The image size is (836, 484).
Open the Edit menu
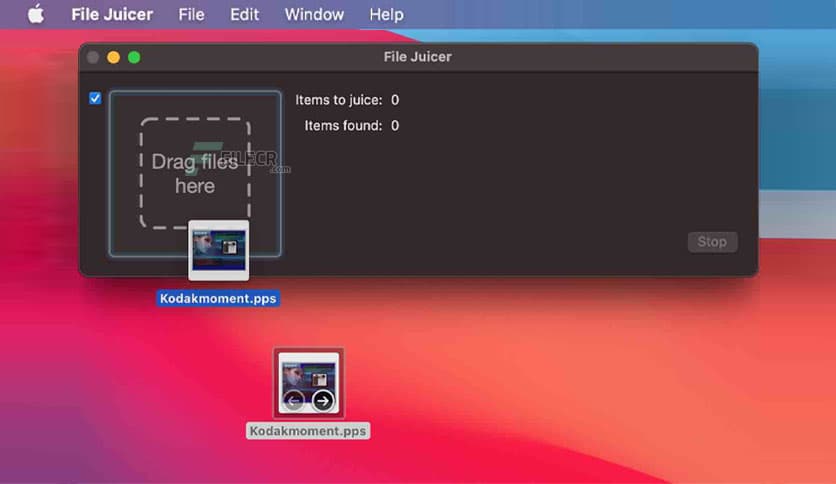pyautogui.click(x=244, y=14)
